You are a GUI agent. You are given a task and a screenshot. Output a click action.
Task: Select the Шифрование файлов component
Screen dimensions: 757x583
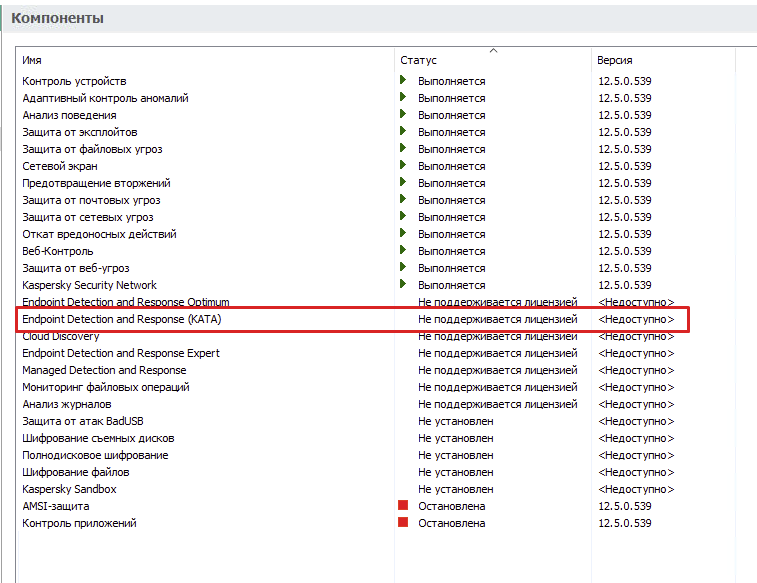[x=76, y=472]
